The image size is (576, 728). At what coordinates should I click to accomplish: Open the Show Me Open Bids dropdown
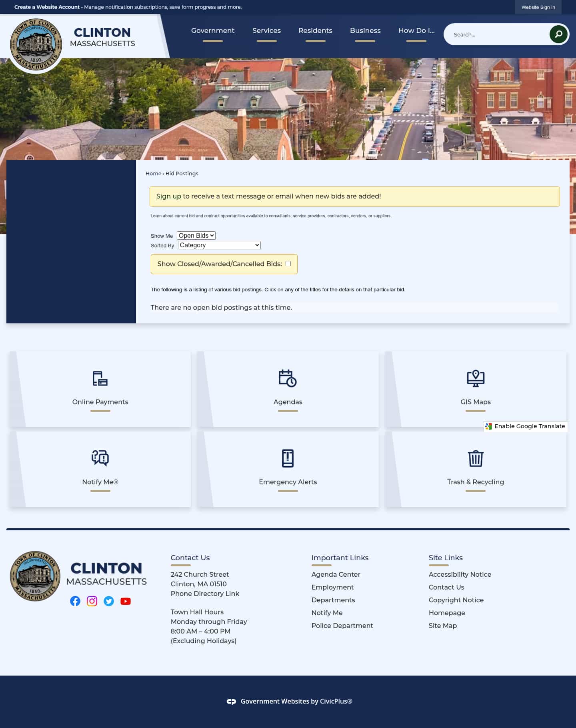tap(196, 235)
